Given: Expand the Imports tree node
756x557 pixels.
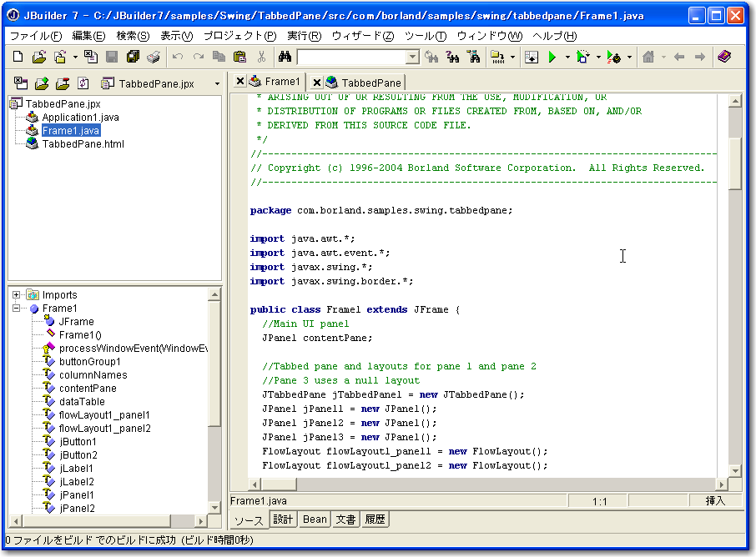Looking at the screenshot, I should pos(16,295).
